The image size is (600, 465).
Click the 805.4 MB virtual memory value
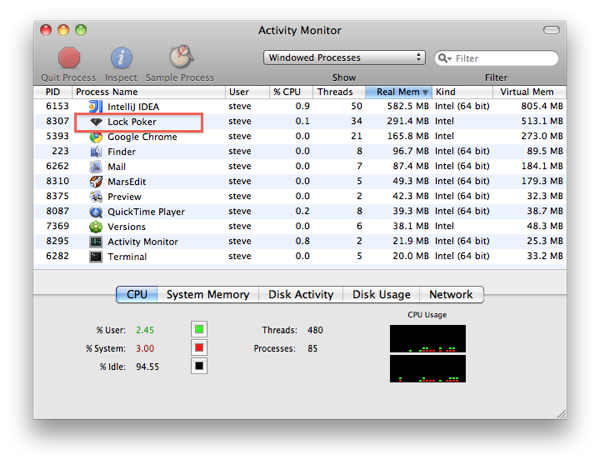[542, 106]
